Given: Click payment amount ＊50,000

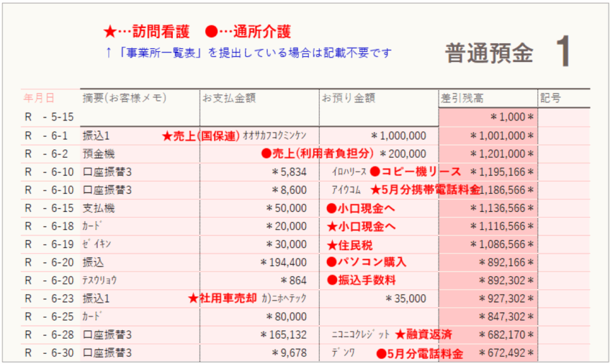Looking at the screenshot, I should click(286, 208).
